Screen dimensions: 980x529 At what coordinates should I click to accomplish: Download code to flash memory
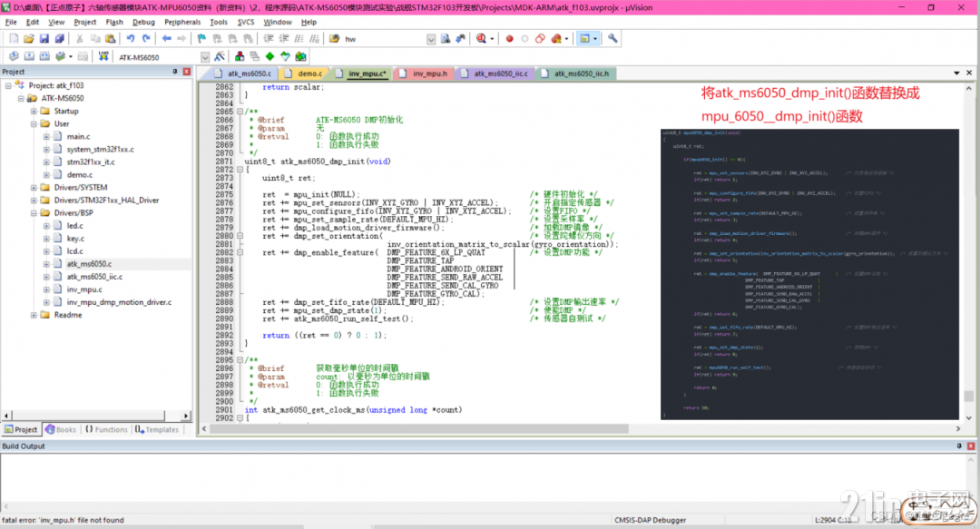(x=103, y=57)
